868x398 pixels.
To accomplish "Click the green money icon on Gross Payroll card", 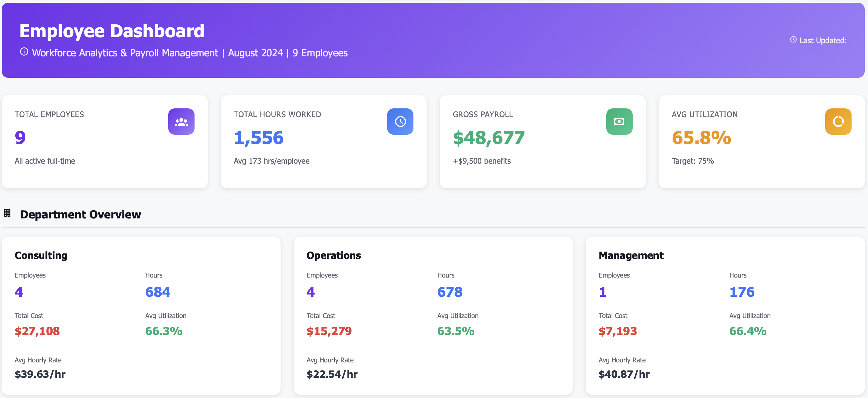I will (619, 122).
